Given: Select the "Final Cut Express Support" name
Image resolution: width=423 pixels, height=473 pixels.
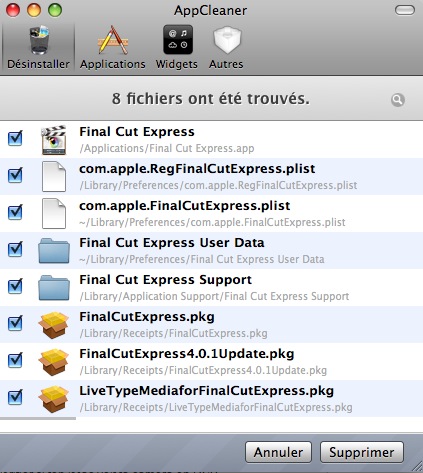Looking at the screenshot, I should [x=166, y=280].
